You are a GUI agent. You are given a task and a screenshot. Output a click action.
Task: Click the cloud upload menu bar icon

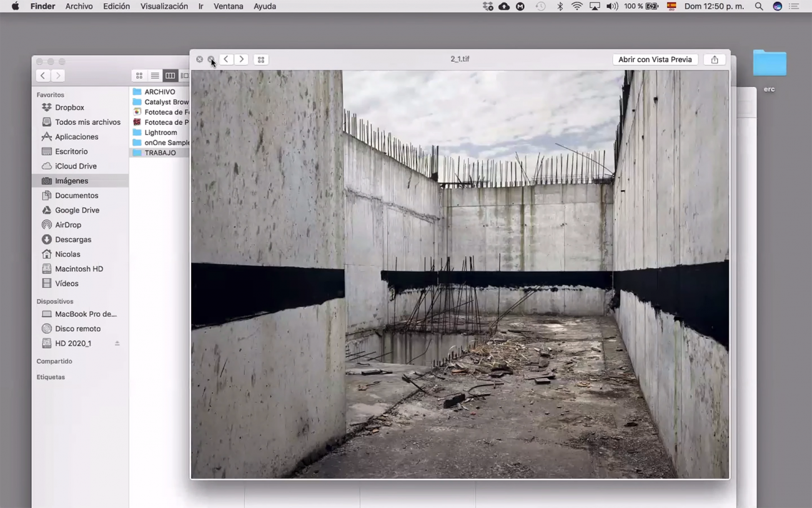coord(504,6)
